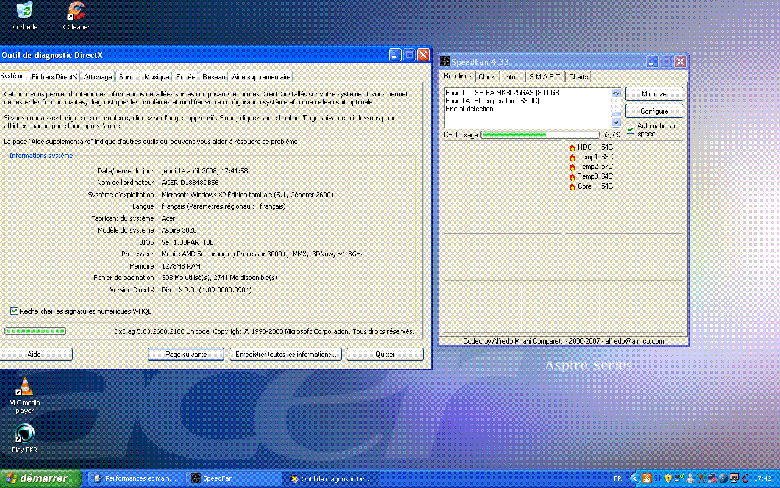Open the Musique tab
Viewport: 780px width, 488px height.
pyautogui.click(x=156, y=77)
